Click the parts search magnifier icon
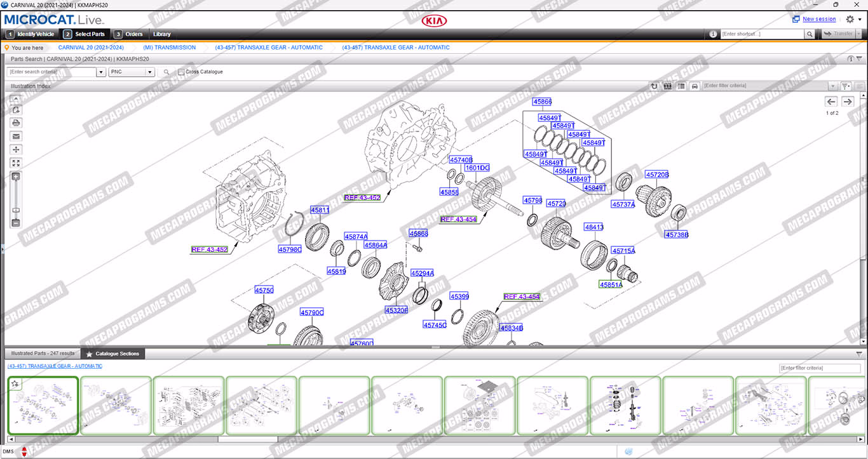868x459 pixels. coord(166,72)
